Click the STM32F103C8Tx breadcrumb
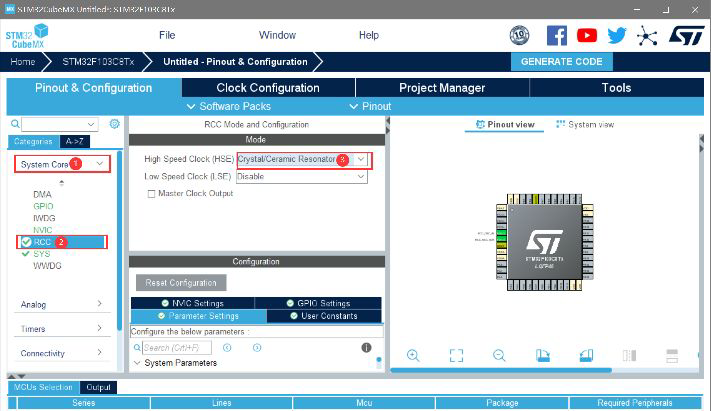The image size is (711, 411). pos(98,62)
